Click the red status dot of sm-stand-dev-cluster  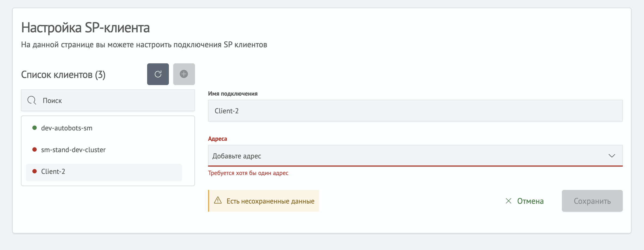[35, 149]
